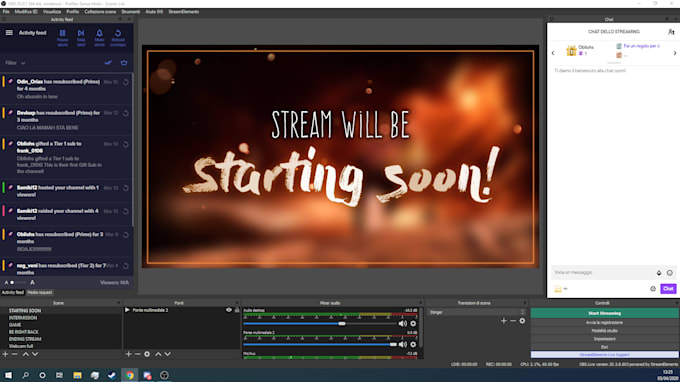Mark all activity as read checkmark icon
680x382 pixels.
pyautogui.click(x=108, y=63)
